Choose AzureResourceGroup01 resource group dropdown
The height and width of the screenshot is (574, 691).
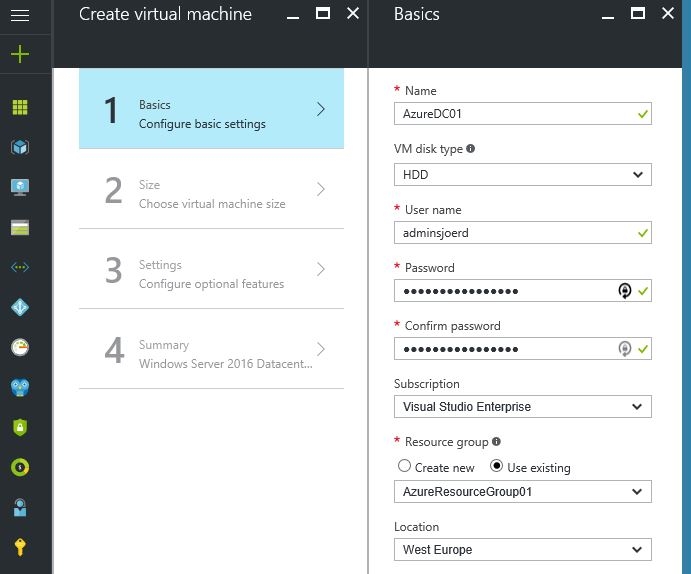click(x=522, y=491)
